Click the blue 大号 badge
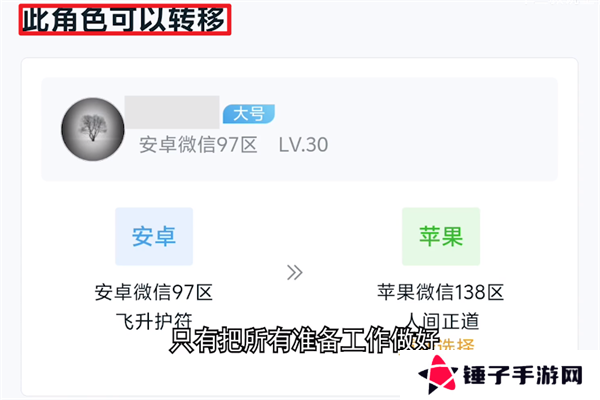The height and width of the screenshot is (400, 600). [x=249, y=114]
